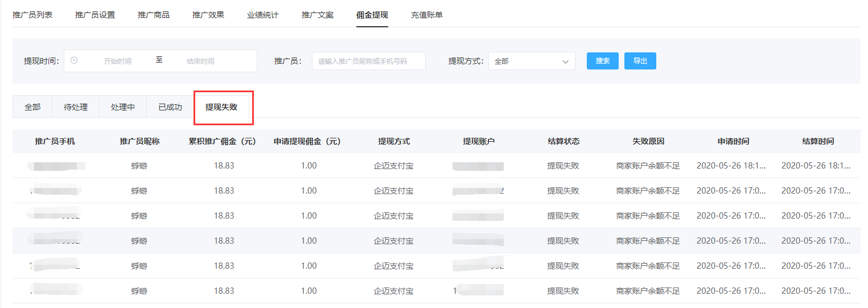The height and width of the screenshot is (308, 868).
Task: Click the 开始时间 start date field
Action: click(x=117, y=61)
